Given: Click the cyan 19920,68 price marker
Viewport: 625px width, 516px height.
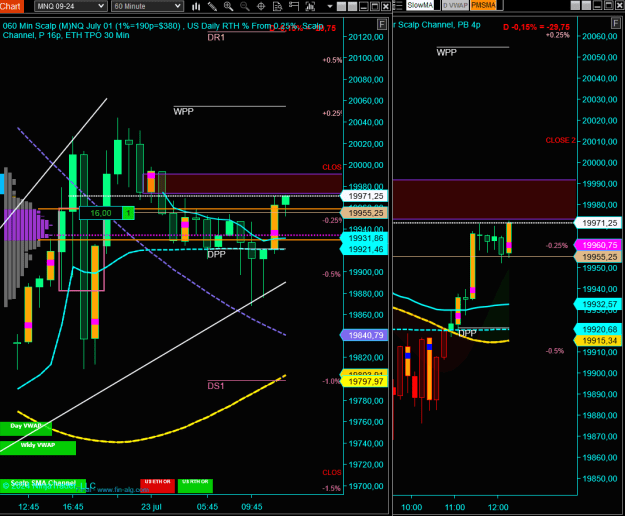Looking at the screenshot, I should [x=598, y=330].
